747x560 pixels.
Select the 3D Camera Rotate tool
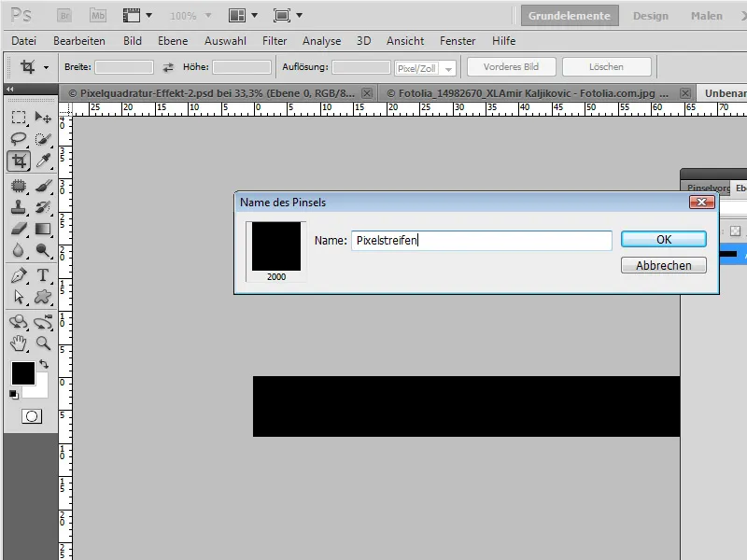(x=43, y=322)
